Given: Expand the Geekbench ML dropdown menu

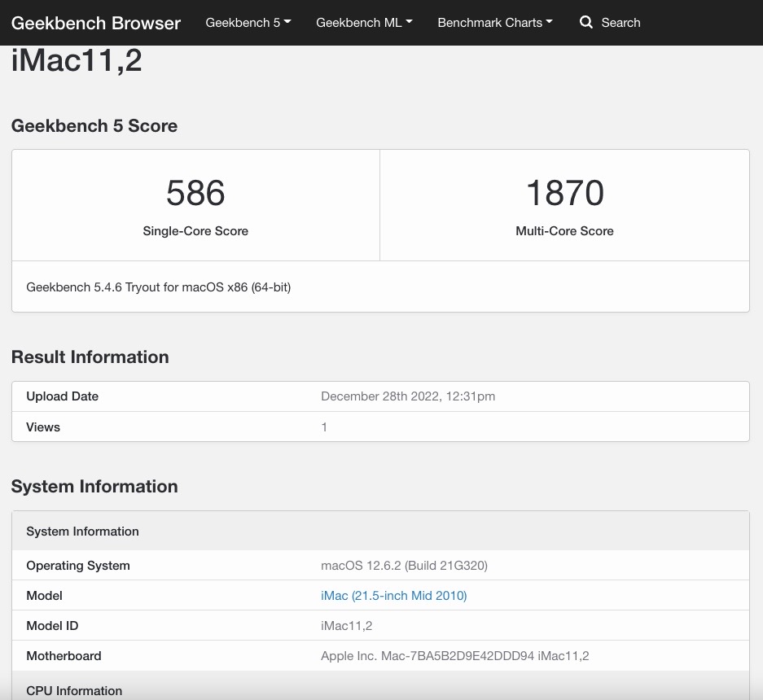Looking at the screenshot, I should (x=364, y=22).
